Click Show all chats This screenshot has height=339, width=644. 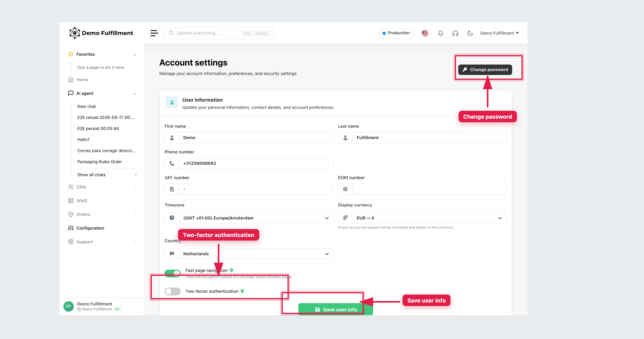tap(107, 175)
